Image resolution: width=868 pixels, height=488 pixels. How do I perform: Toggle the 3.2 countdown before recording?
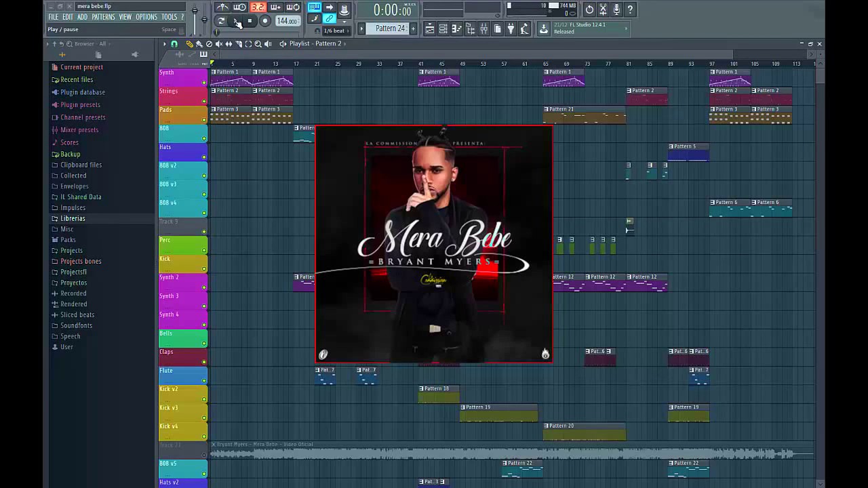pyautogui.click(x=258, y=7)
